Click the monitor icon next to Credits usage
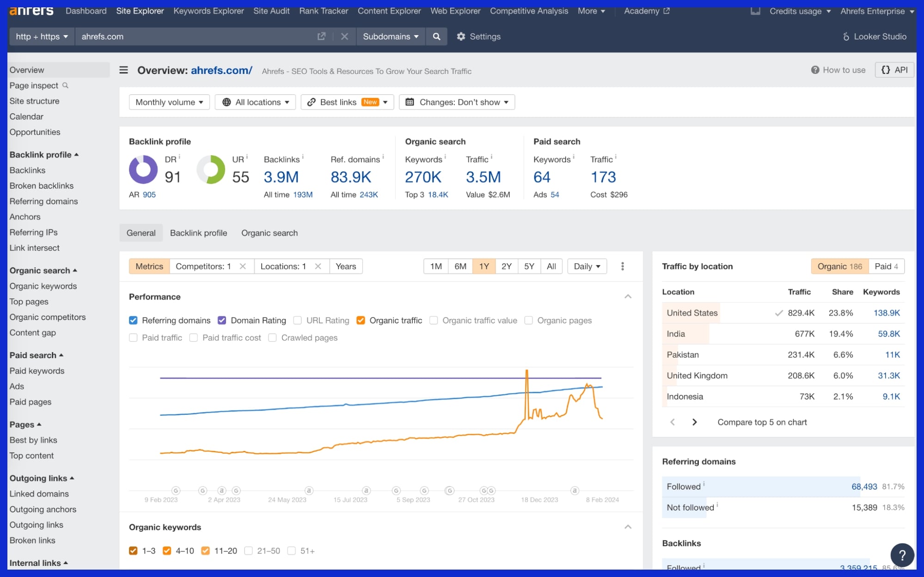 click(x=755, y=11)
